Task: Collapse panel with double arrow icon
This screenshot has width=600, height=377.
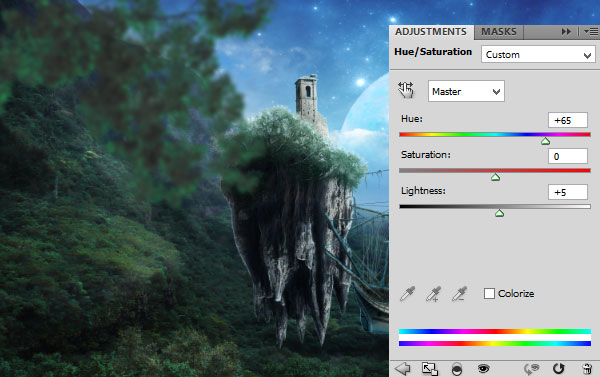Action: [x=566, y=31]
